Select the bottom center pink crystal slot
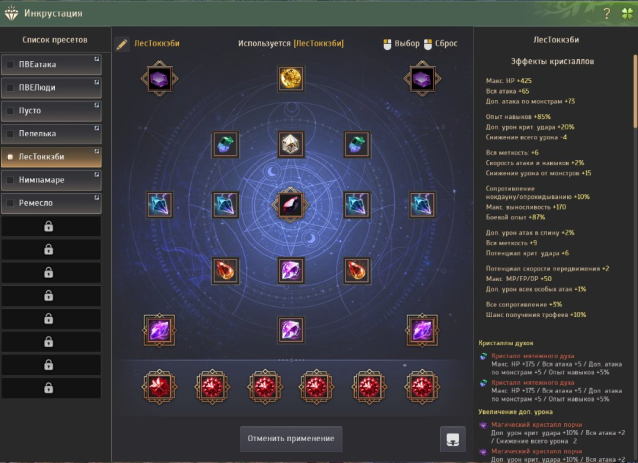The height and width of the screenshot is (463, 638). [x=291, y=330]
